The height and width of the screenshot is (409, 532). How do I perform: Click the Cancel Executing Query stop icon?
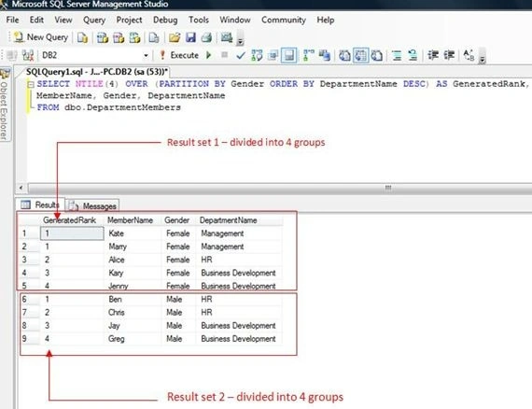224,55
